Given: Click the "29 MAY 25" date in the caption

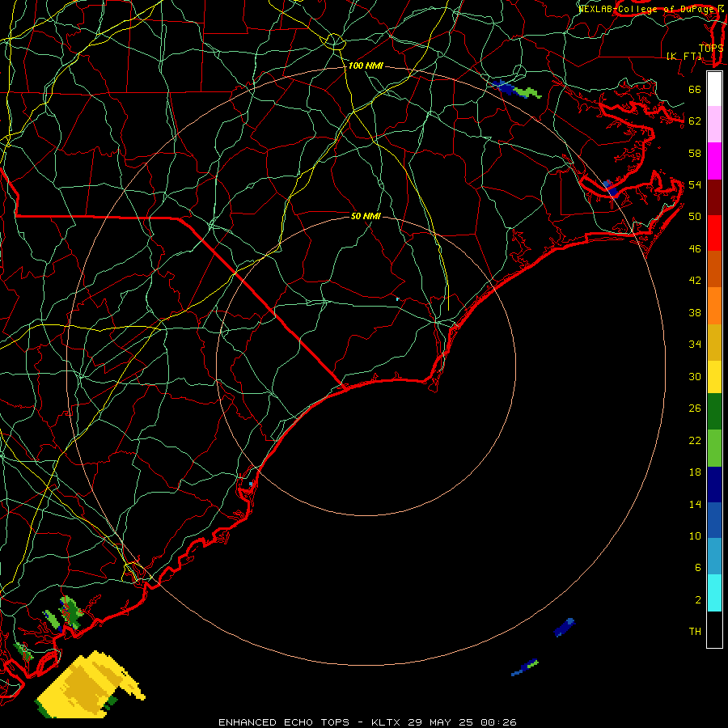Looking at the screenshot, I should (x=441, y=722).
